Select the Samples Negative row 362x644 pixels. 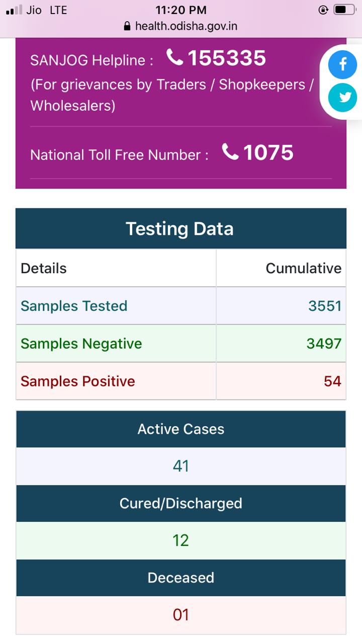point(181,344)
